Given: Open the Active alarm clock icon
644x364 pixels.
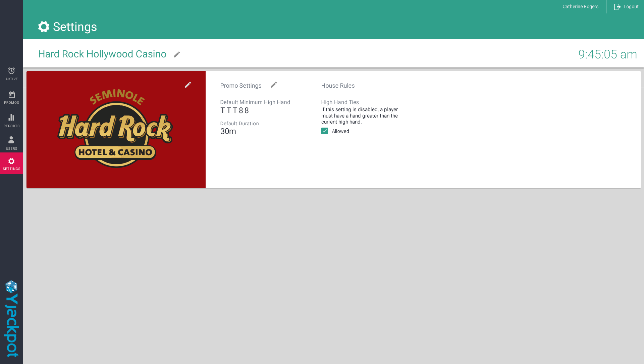Looking at the screenshot, I should 11,71.
